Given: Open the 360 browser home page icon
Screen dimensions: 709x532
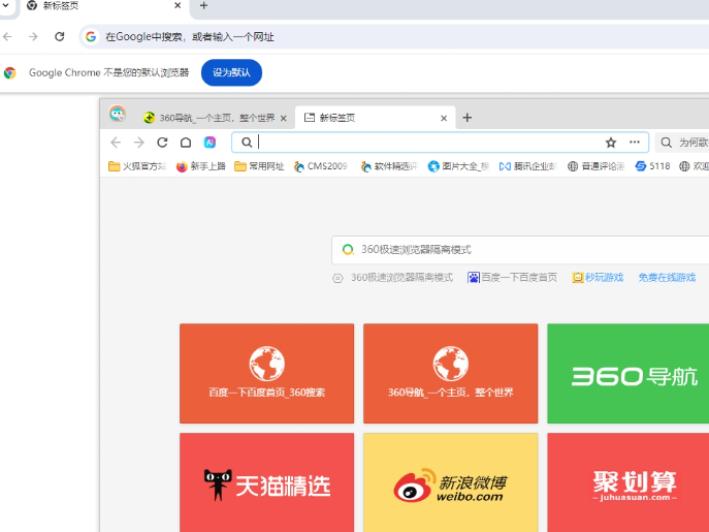Looking at the screenshot, I should tap(185, 143).
